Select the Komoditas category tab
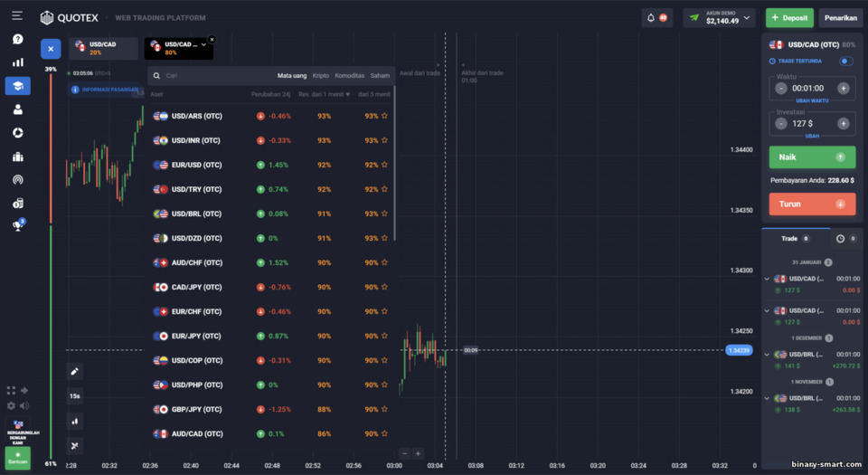868x475 pixels. click(349, 75)
